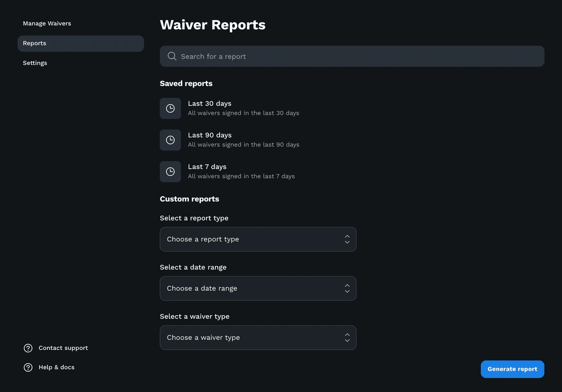Click the search for a report field
562x392 pixels.
(x=352, y=56)
